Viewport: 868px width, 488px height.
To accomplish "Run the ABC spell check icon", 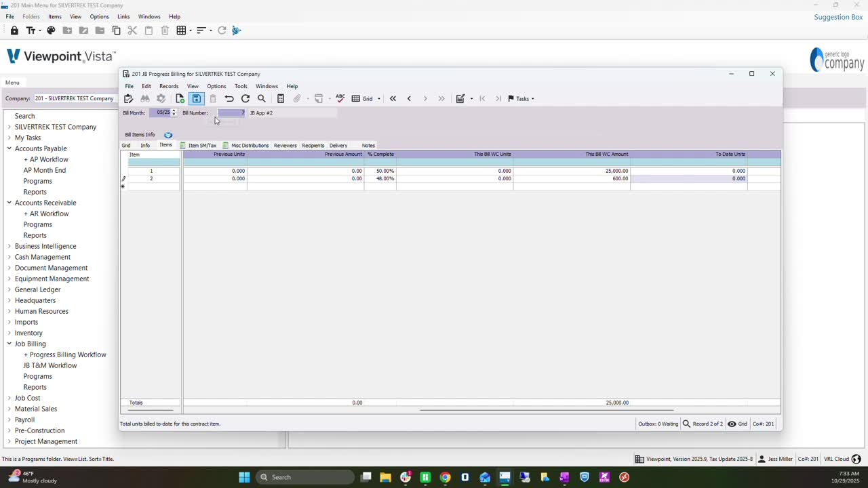I will click(x=340, y=98).
